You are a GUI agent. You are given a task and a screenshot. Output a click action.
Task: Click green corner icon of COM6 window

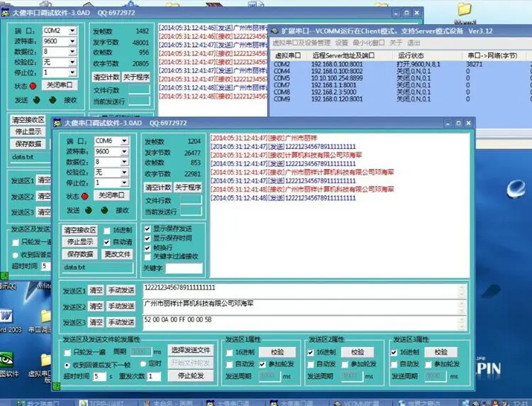point(56,386)
